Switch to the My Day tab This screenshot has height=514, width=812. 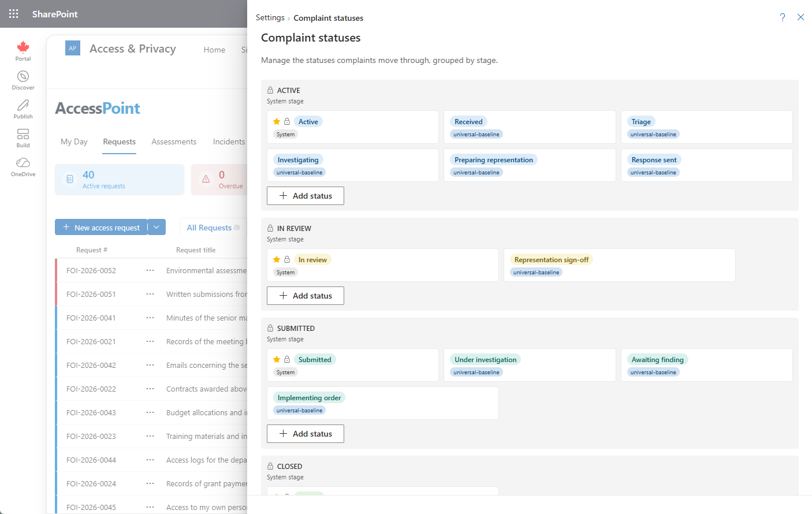pyautogui.click(x=74, y=141)
